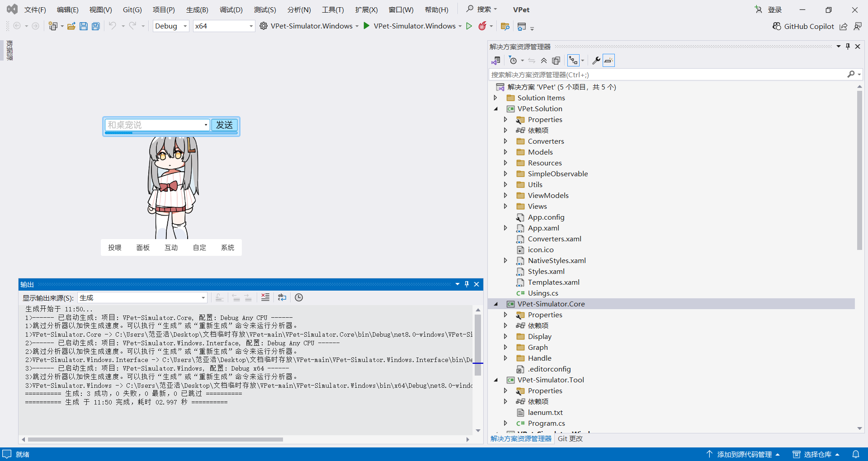
Task: Click the 系统 button below the pet
Action: pyautogui.click(x=227, y=247)
